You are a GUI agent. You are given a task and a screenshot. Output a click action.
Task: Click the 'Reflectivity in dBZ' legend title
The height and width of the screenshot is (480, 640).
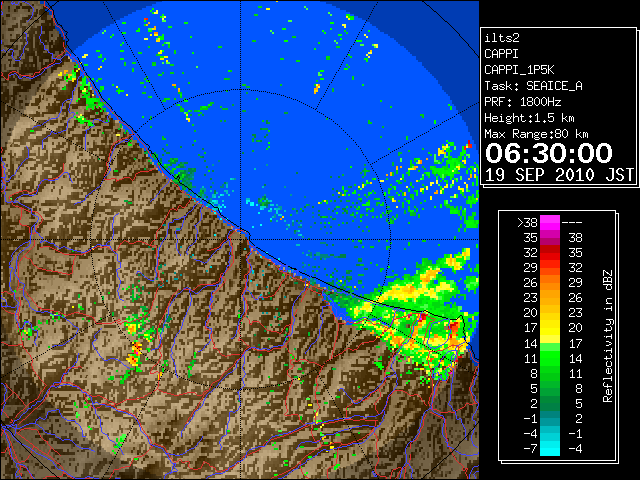coord(608,336)
